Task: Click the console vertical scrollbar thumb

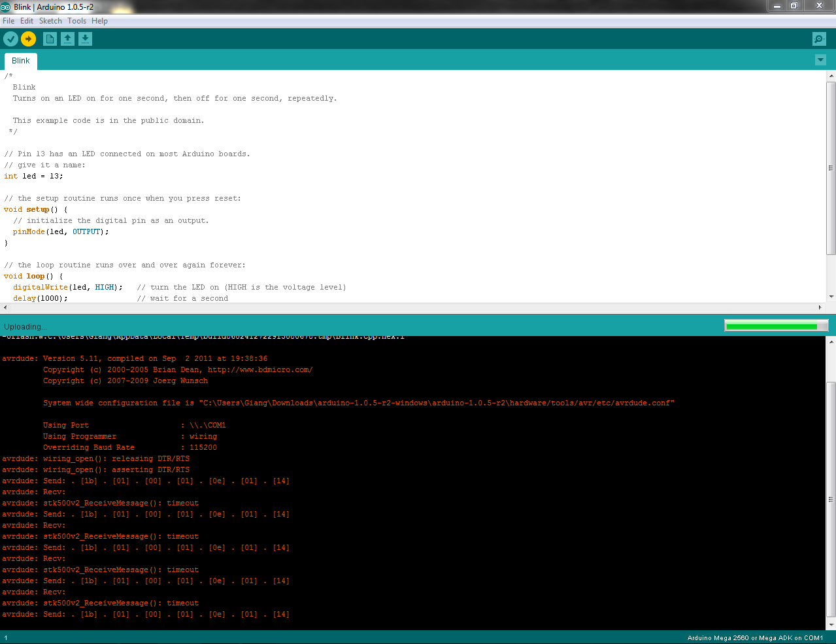Action: [x=831, y=500]
